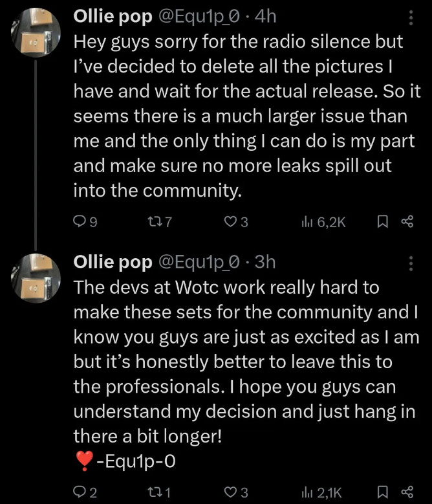Open the 3h timestamp of second tweet

coord(265,261)
